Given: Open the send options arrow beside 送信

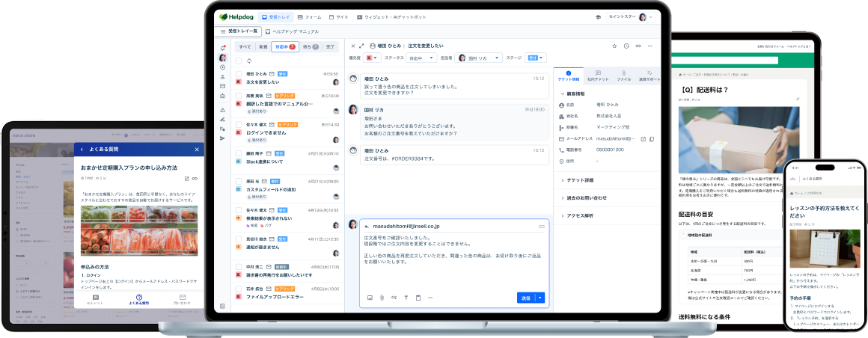Looking at the screenshot, I should pyautogui.click(x=540, y=298).
